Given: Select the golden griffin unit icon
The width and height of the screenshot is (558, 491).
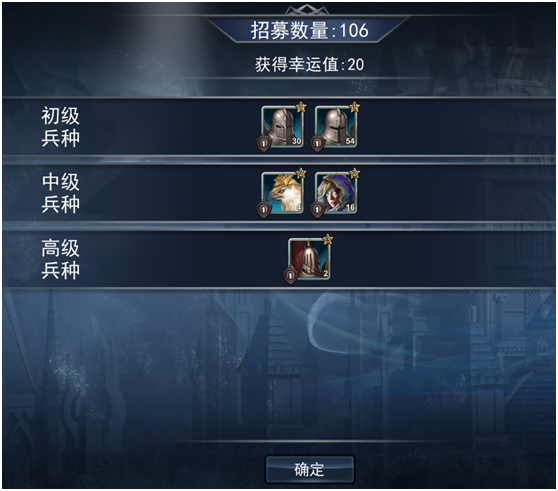Looking at the screenshot, I should pos(282,192).
